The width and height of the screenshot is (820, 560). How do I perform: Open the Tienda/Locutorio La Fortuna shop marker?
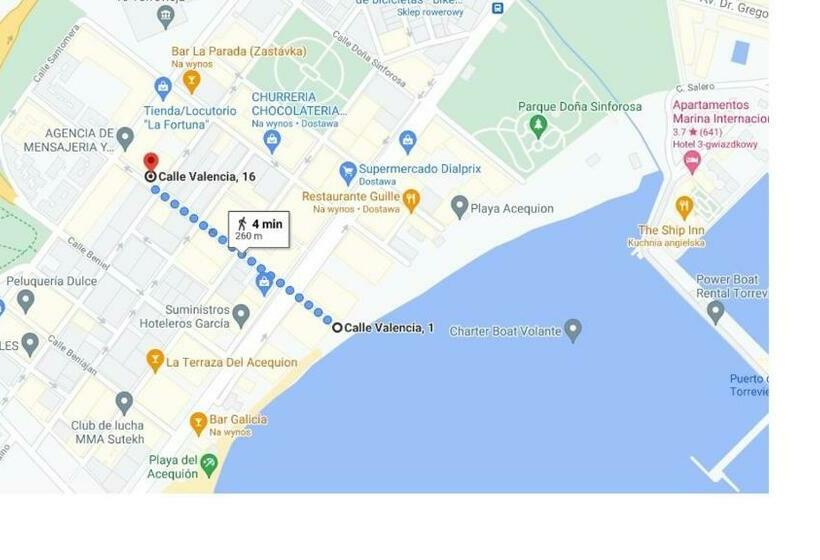163,88
